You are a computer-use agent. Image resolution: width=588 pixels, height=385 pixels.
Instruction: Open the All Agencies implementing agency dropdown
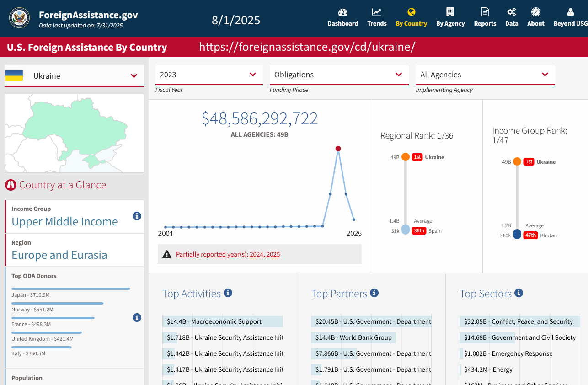coord(485,75)
